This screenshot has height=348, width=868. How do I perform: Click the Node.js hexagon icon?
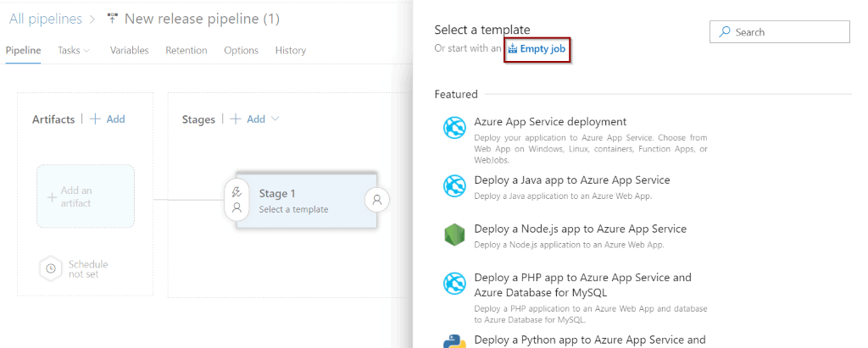tap(454, 235)
